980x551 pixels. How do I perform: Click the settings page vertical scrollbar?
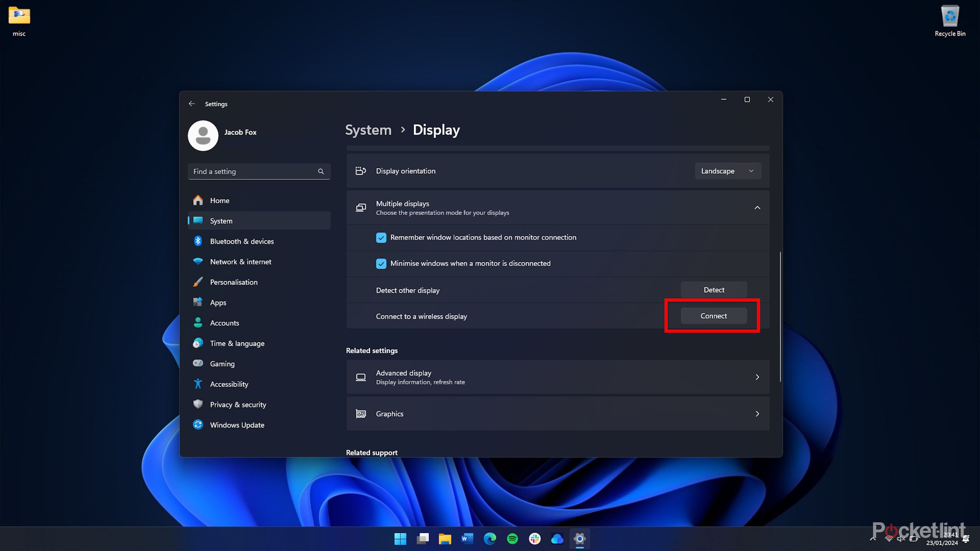[x=780, y=316]
